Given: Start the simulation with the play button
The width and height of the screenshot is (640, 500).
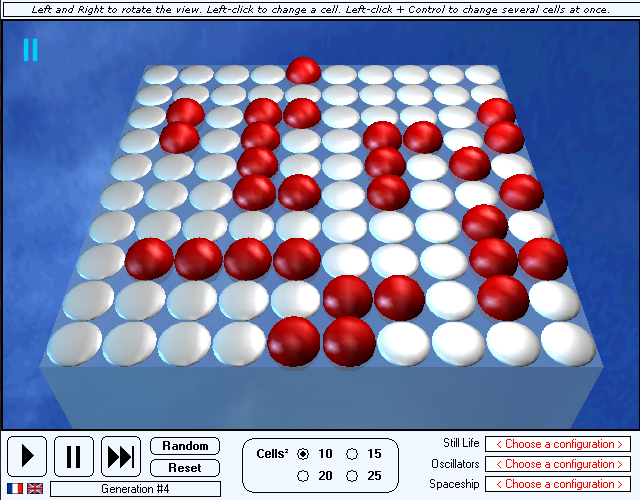Looking at the screenshot, I should [x=27, y=456].
